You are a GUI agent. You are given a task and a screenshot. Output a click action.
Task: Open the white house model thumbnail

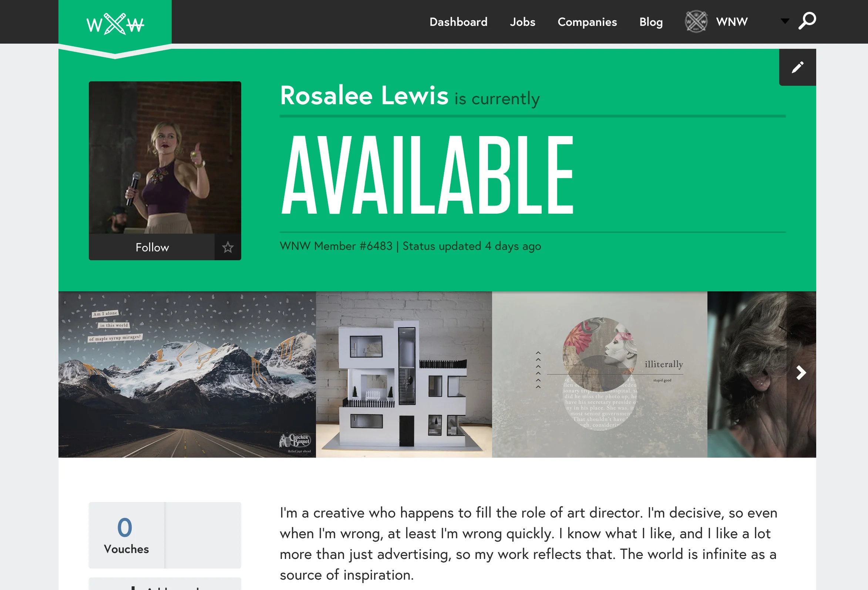click(404, 375)
